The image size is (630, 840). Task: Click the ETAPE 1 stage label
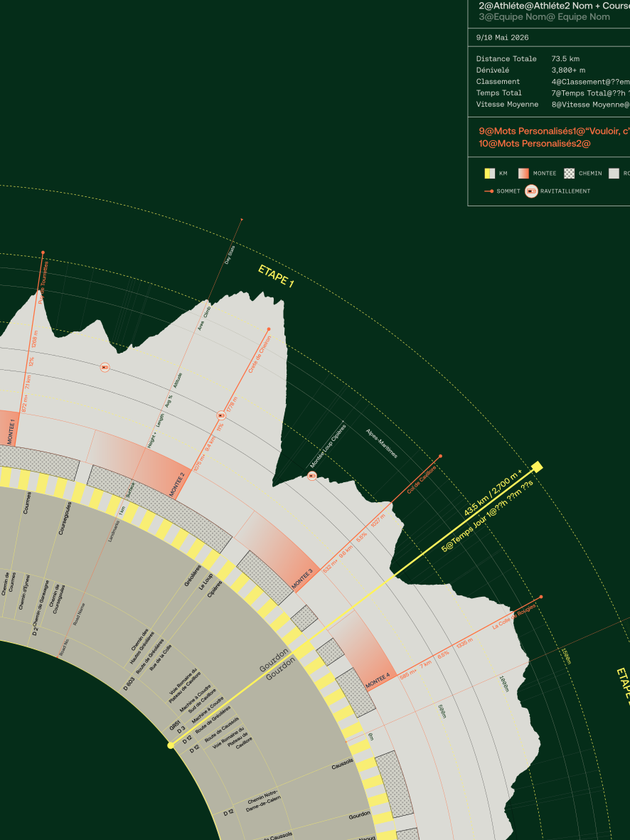click(276, 277)
